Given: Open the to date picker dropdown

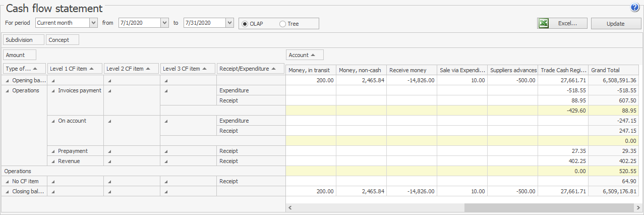Looking at the screenshot, I should (230, 23).
